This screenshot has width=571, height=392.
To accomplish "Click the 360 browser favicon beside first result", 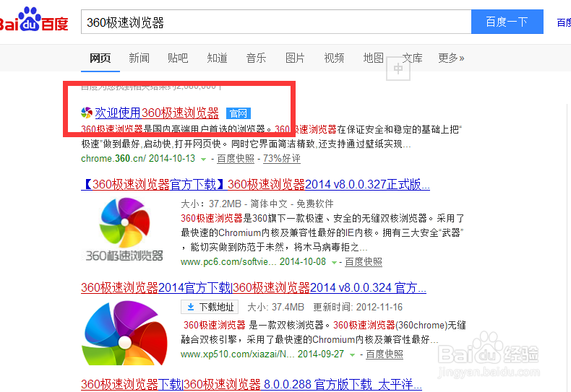I will coord(87,113).
